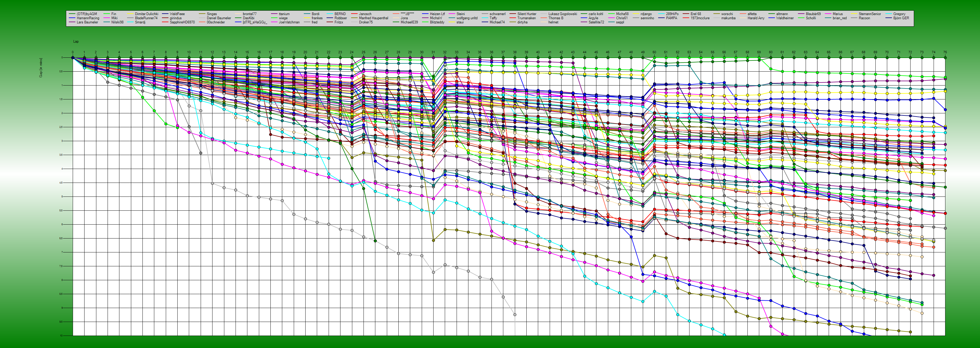Click seppl in the legend
This screenshot has height=348, width=980.
tap(620, 22)
